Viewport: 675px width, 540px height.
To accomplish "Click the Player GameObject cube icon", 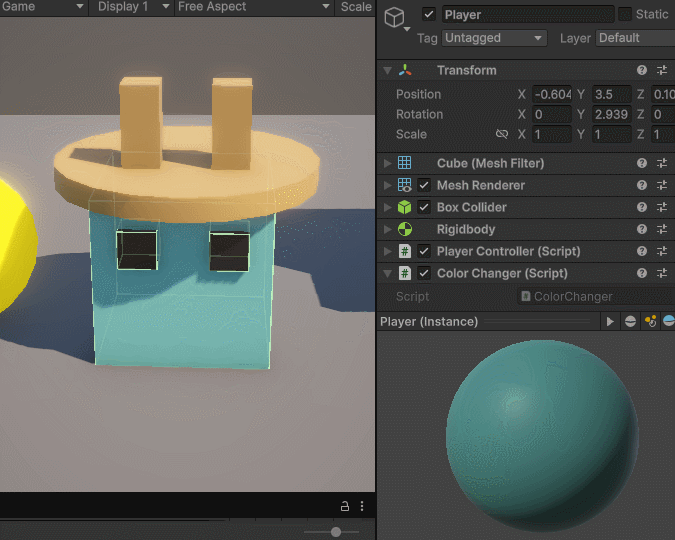I will tap(396, 17).
